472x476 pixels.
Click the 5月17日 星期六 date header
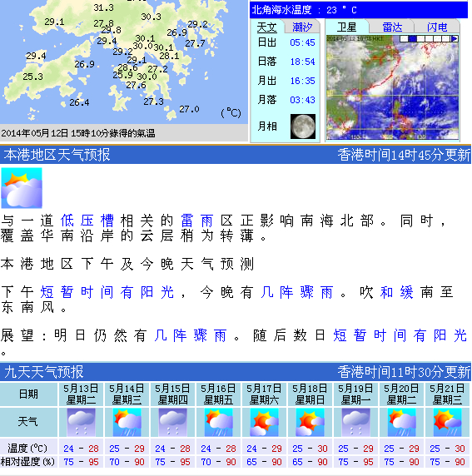(264, 394)
